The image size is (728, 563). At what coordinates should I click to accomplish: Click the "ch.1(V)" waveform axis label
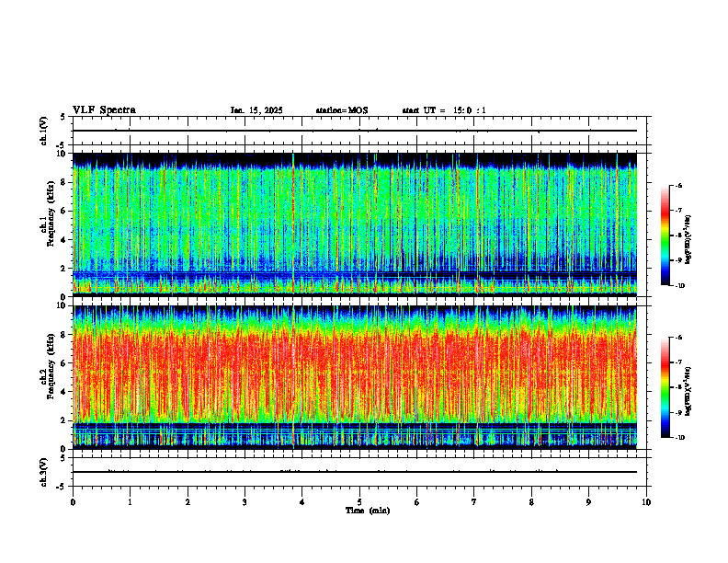pyautogui.click(x=44, y=131)
